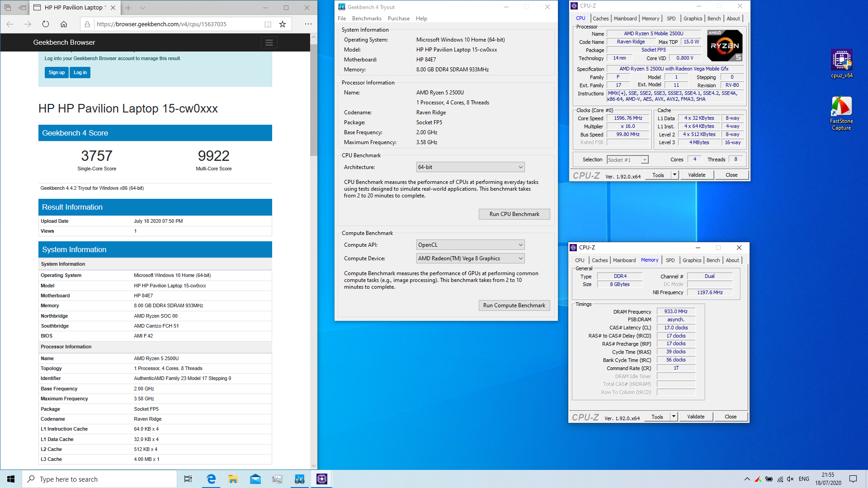868x488 pixels.
Task: Add page to favorites with star icon
Action: click(283, 24)
